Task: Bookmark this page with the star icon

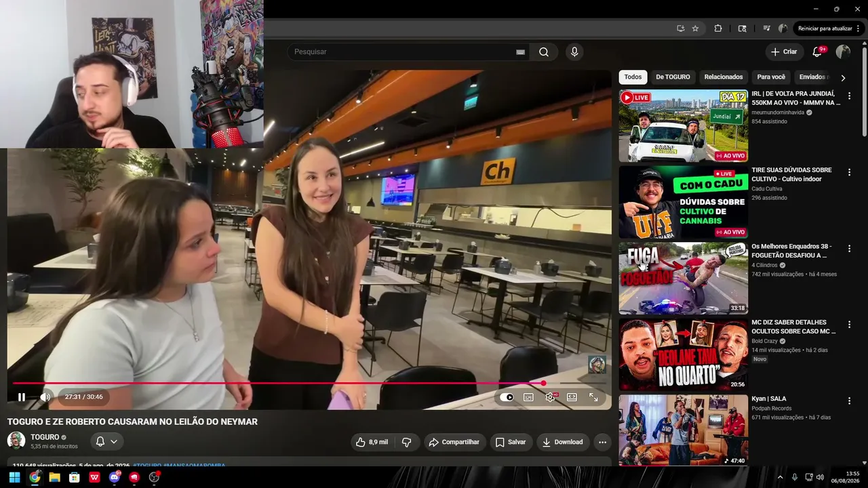Action: [695, 28]
